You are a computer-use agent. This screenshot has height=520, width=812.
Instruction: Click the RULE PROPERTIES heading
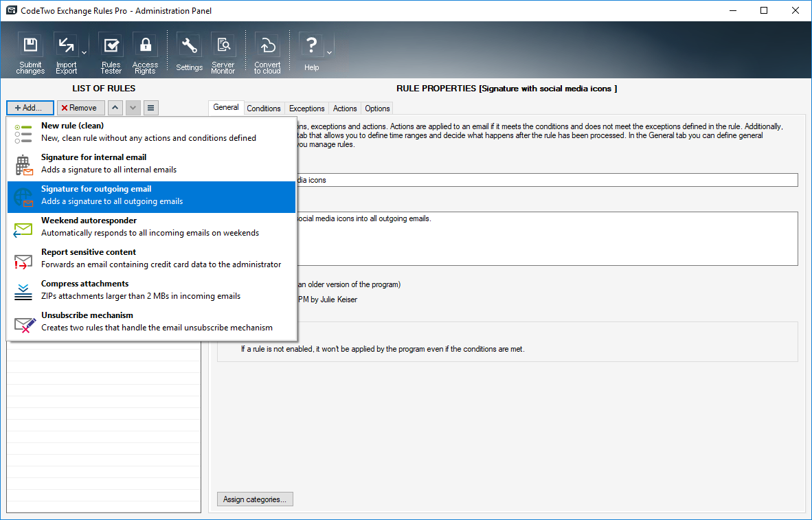[506, 89]
